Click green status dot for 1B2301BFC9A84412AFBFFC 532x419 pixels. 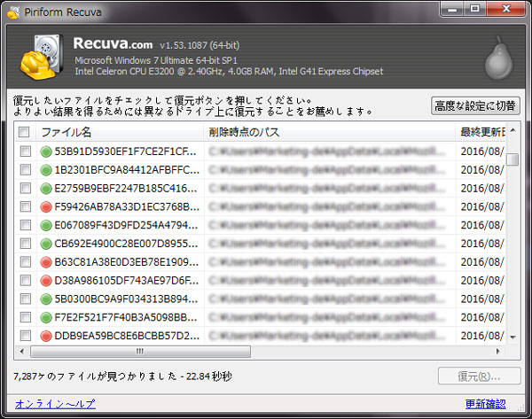(46, 170)
